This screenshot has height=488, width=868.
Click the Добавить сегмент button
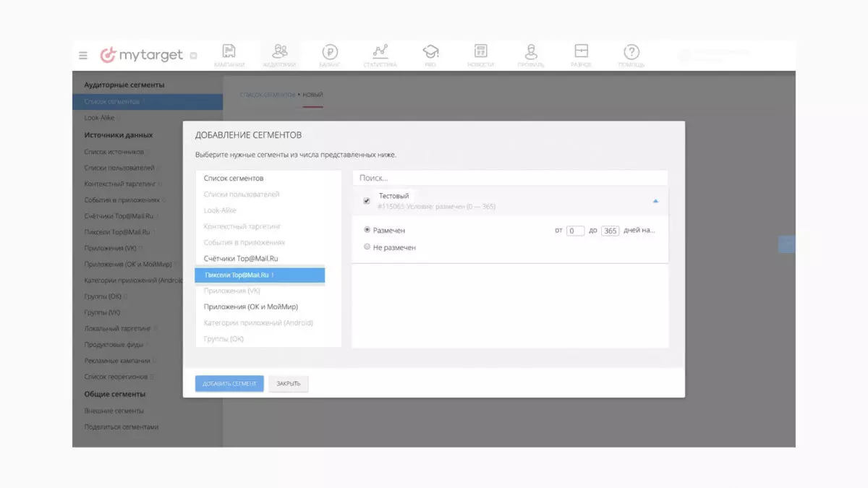click(x=229, y=383)
